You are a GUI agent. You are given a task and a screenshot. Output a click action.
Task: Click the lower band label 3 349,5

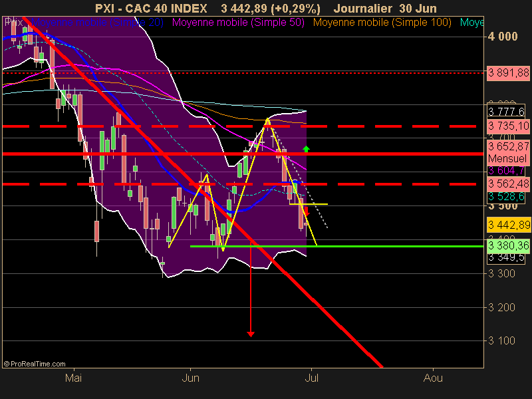(506, 257)
